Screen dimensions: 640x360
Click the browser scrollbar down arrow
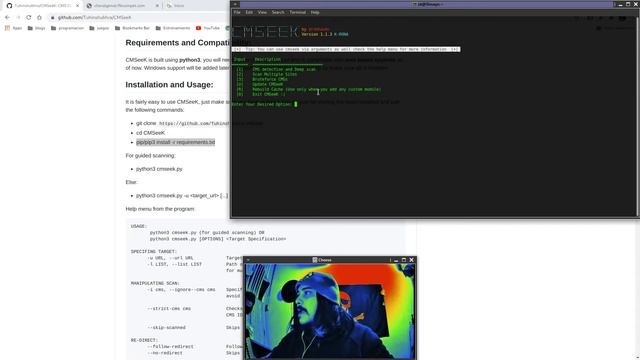coord(637,357)
